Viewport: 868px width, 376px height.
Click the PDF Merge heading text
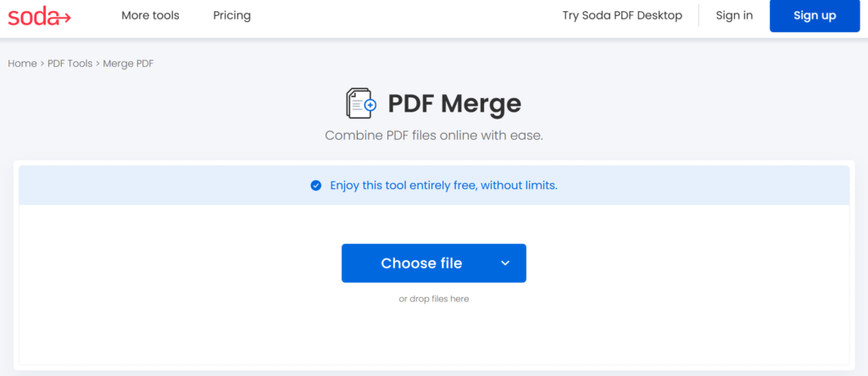click(454, 103)
